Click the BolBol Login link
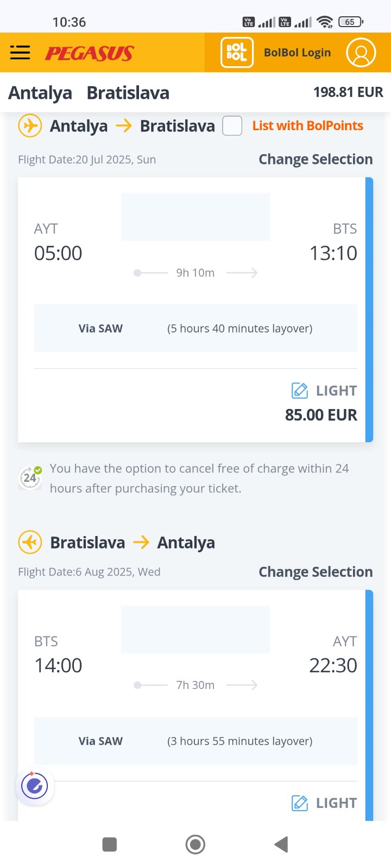391x868 pixels. pyautogui.click(x=297, y=53)
